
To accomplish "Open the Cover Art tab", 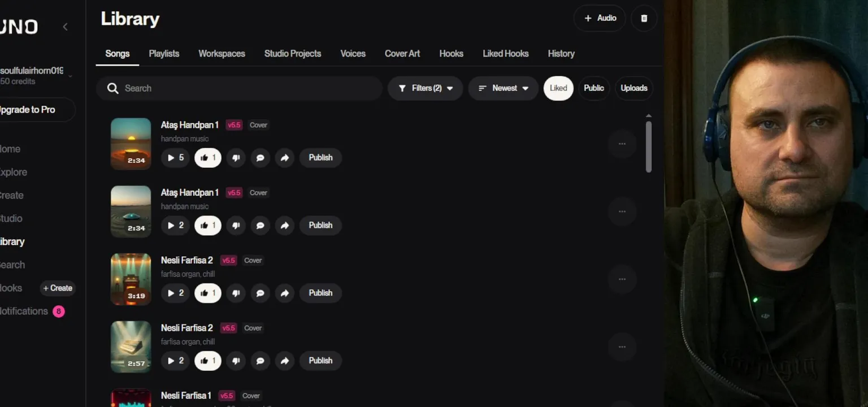I will coord(402,54).
